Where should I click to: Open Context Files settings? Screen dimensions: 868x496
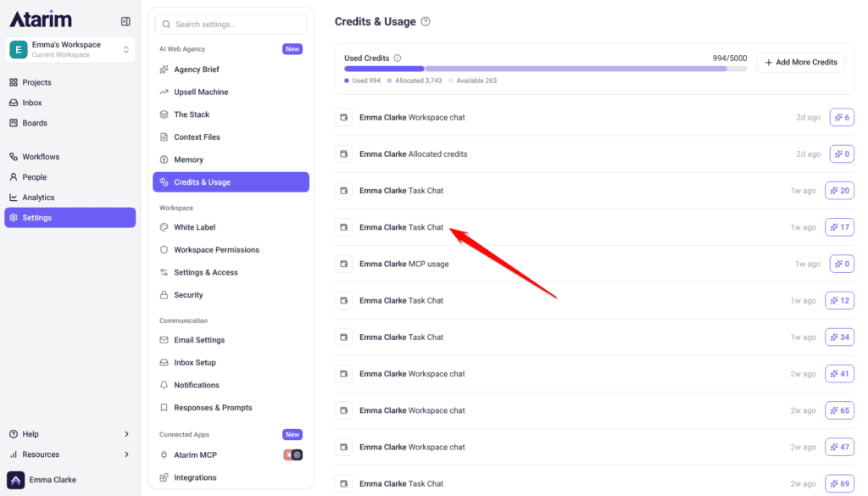click(x=197, y=137)
